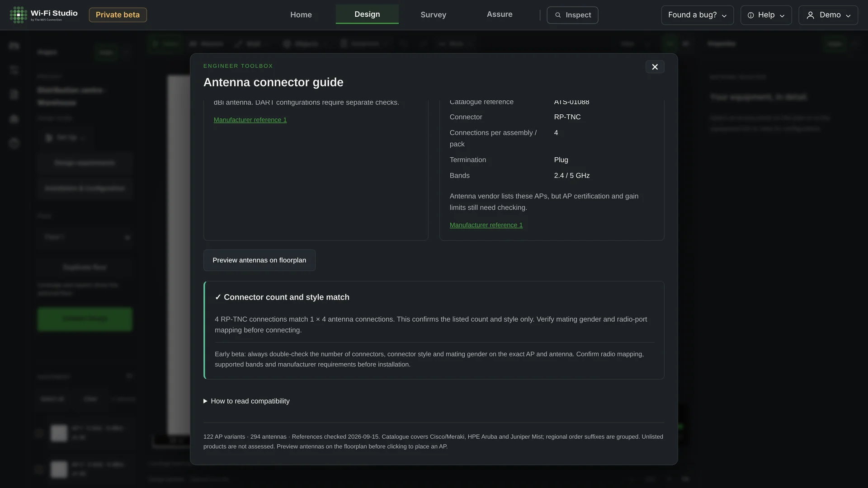Switch to the Design tab
The image size is (868, 488).
click(x=367, y=14)
